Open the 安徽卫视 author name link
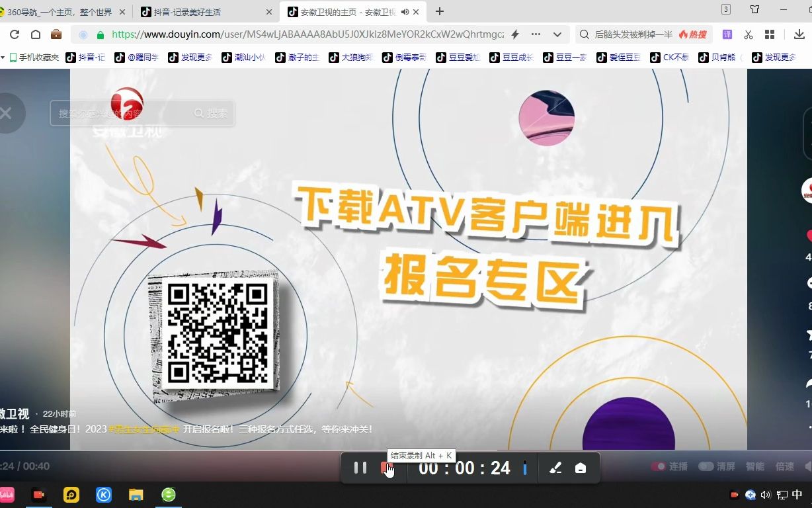812x508 pixels. pos(15,414)
